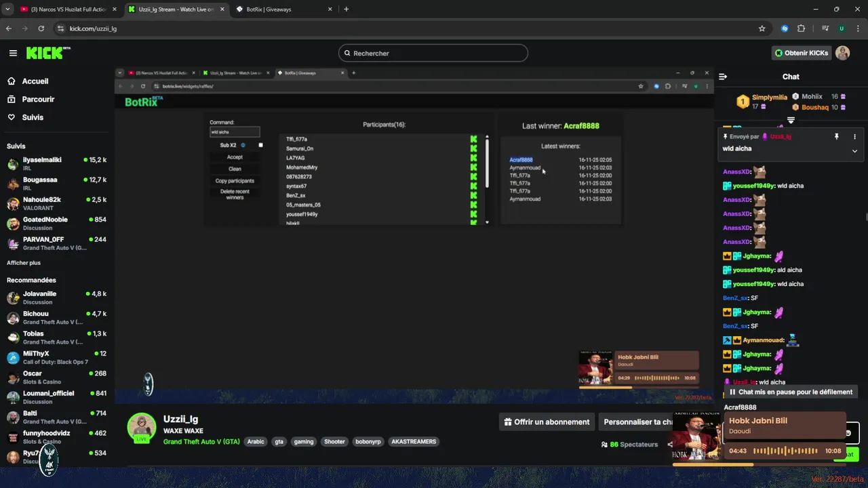The width and height of the screenshot is (868, 488).
Task: Open Bougassaa channel in Suivis
Action: (x=56, y=184)
